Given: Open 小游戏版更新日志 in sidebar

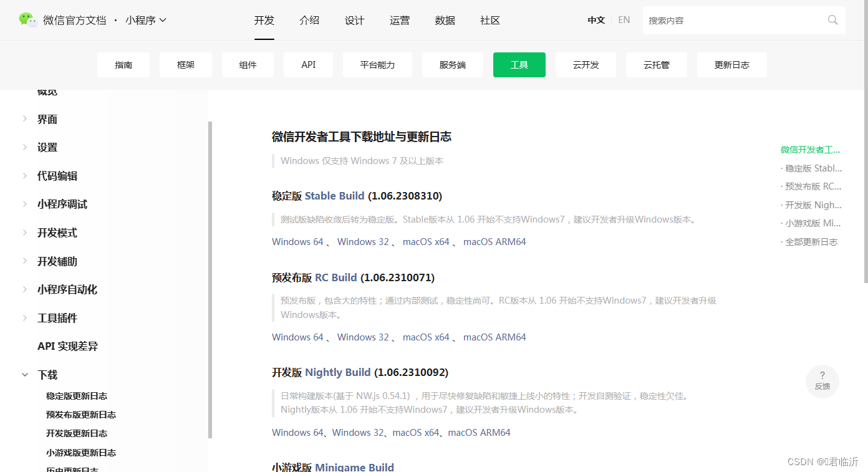Looking at the screenshot, I should (81, 453).
